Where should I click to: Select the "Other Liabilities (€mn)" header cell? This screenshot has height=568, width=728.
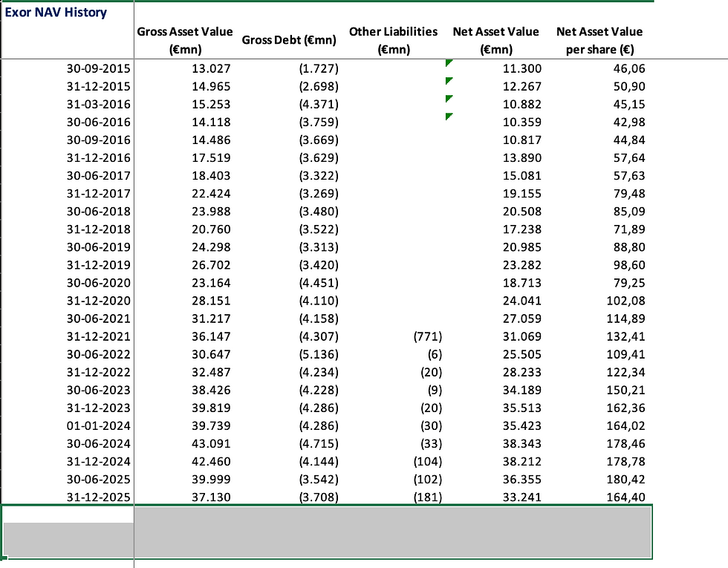pos(393,40)
